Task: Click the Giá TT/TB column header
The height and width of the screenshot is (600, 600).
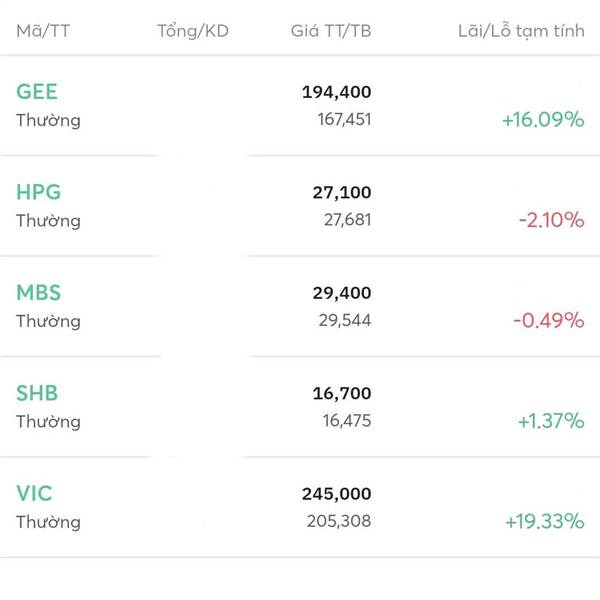Action: [330, 31]
